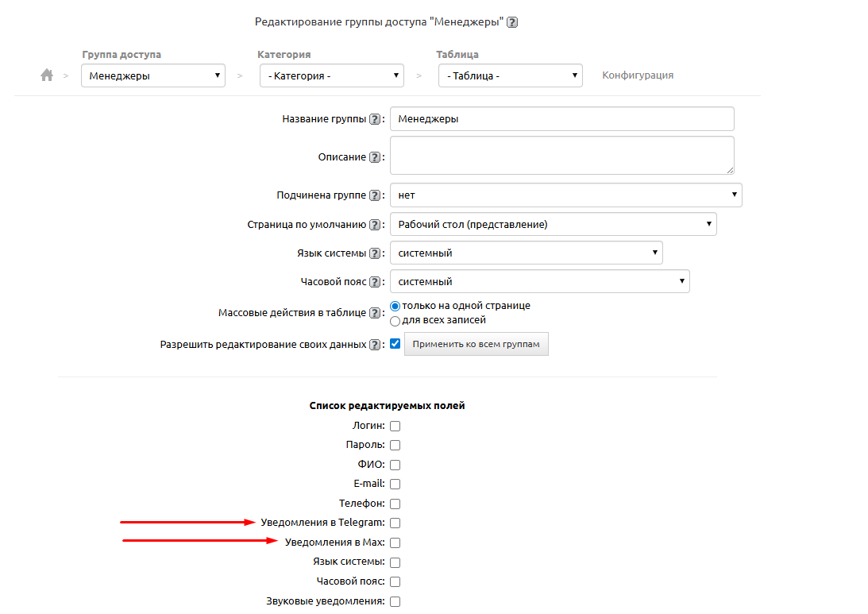Viewport: 868px width, 614px height.
Task: Open the Конфигурация link
Action: pos(638,75)
